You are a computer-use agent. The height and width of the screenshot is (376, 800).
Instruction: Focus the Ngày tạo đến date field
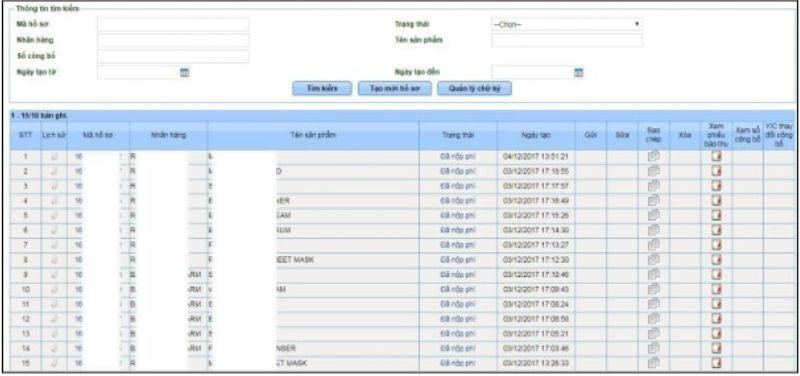coord(532,72)
